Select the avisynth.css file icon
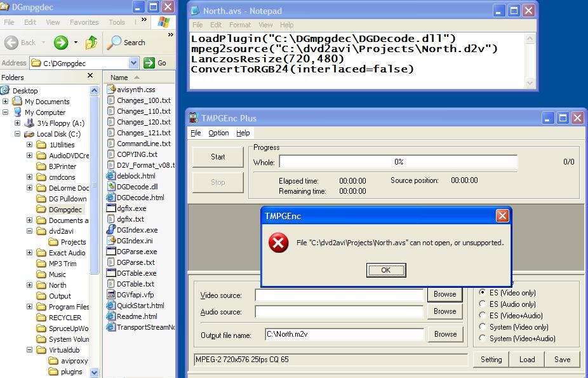This screenshot has width=588, height=378. [x=111, y=89]
